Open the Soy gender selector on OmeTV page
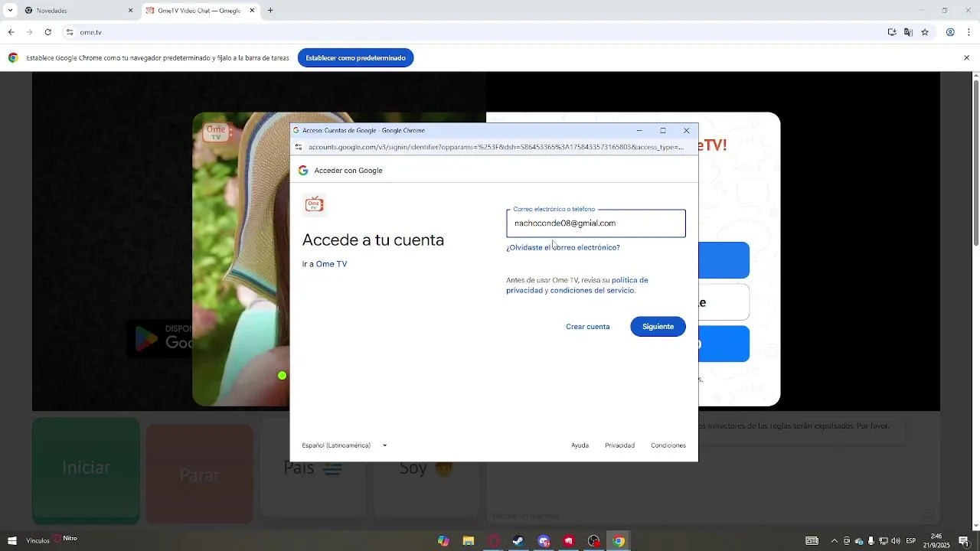The width and height of the screenshot is (980, 551). point(426,468)
